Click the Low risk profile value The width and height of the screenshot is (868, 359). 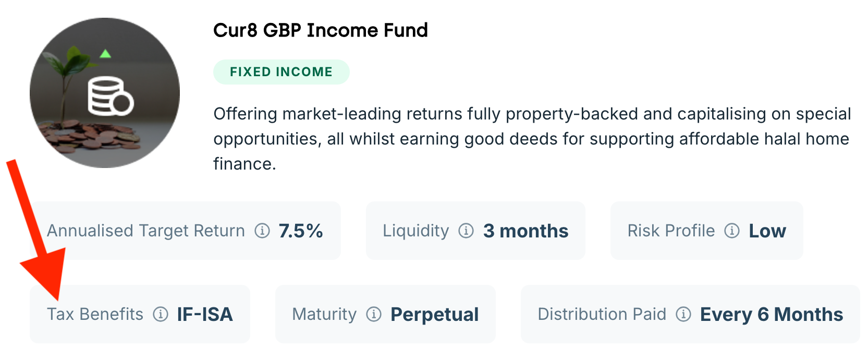coord(767,231)
